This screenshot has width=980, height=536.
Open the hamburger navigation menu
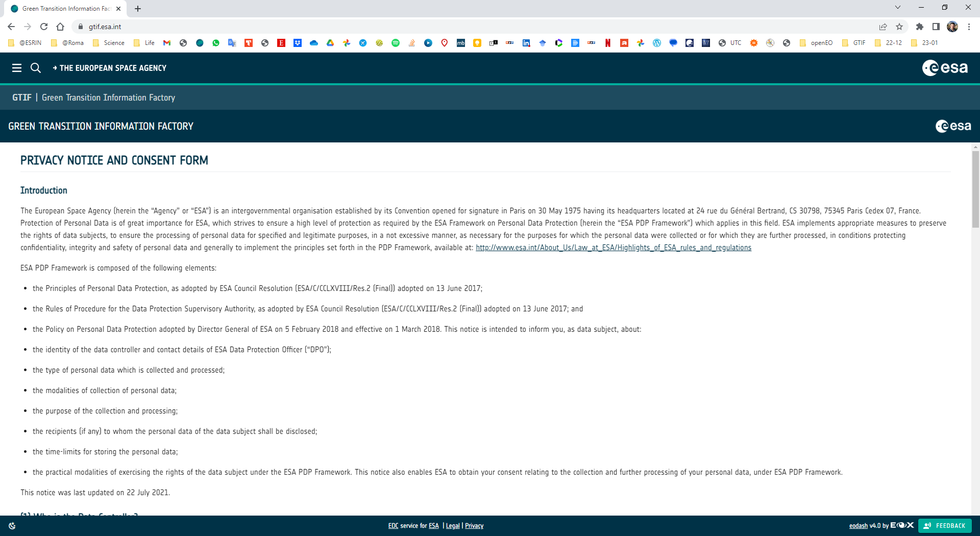[17, 67]
